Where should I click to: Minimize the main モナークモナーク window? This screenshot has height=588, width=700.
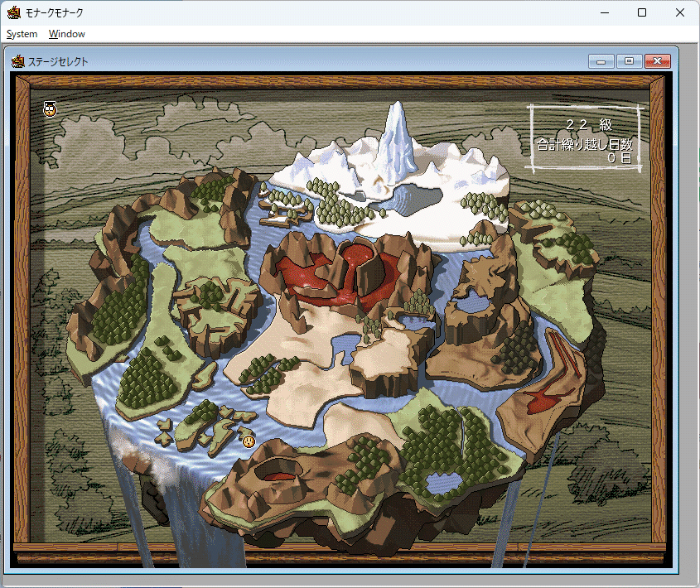pyautogui.click(x=605, y=12)
